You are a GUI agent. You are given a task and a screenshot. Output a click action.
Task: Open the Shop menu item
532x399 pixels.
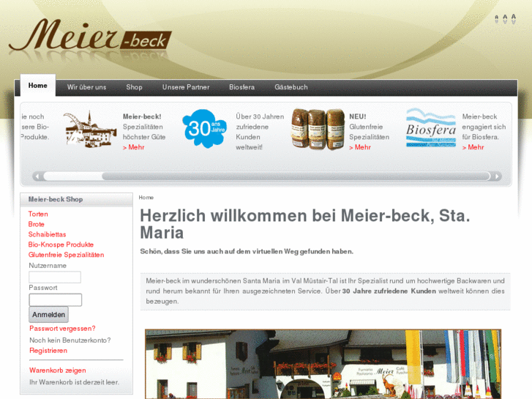(x=134, y=87)
